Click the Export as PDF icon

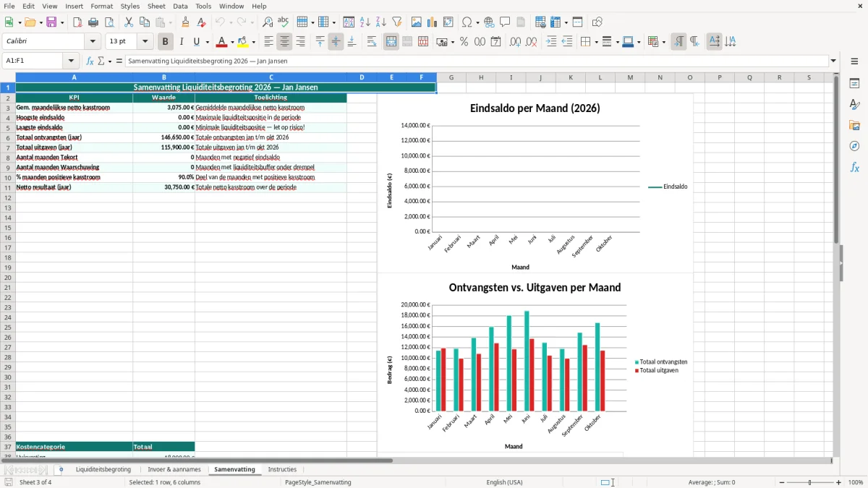click(77, 22)
